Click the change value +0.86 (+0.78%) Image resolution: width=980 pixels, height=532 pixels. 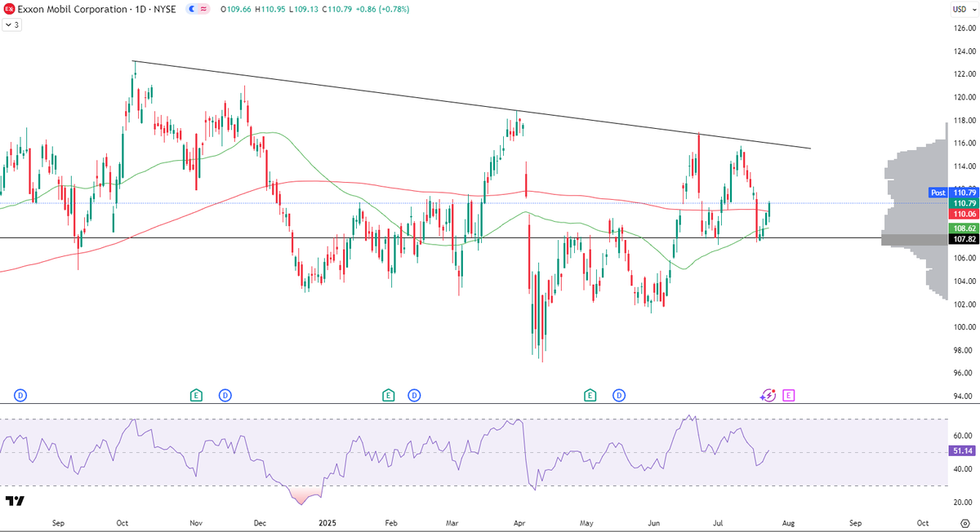coord(382,9)
